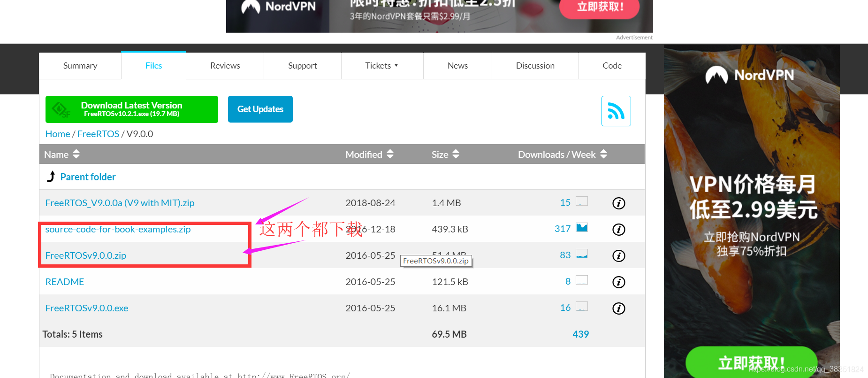The height and width of the screenshot is (378, 868).
Task: Click the 1.4 MB size value
Action: point(446,203)
